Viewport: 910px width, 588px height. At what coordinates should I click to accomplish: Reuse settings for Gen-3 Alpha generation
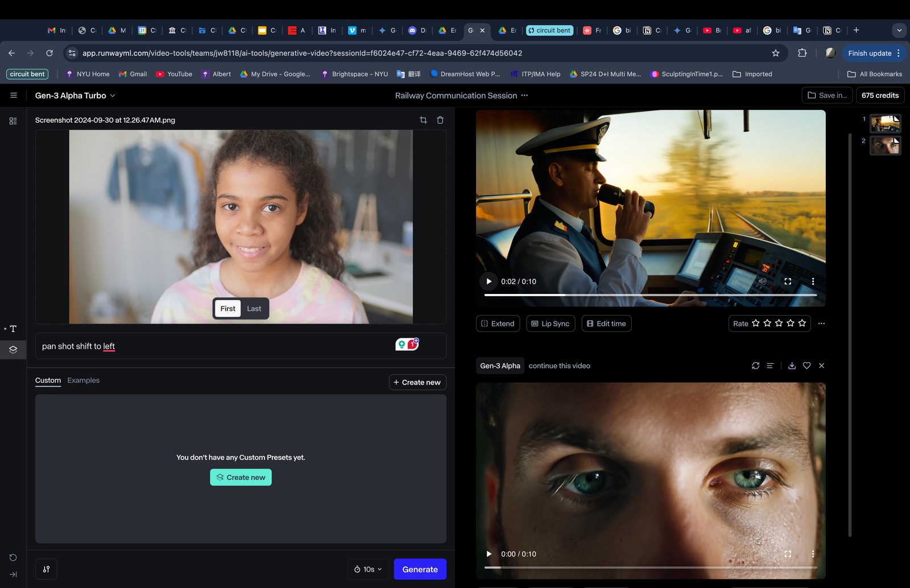point(755,366)
